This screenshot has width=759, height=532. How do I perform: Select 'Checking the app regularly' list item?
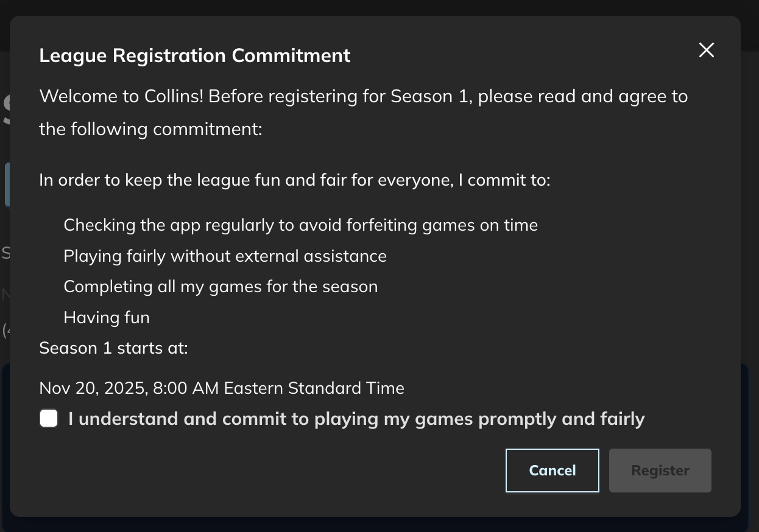pyautogui.click(x=300, y=225)
